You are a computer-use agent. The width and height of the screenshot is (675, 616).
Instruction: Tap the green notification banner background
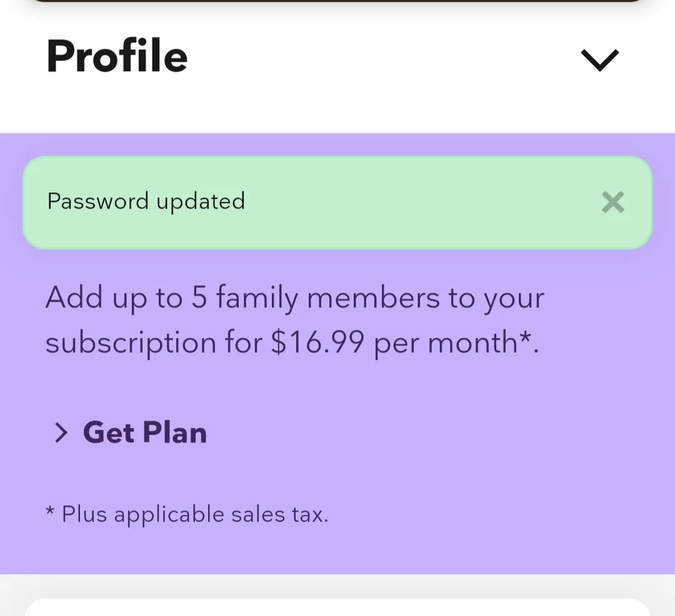[337, 202]
